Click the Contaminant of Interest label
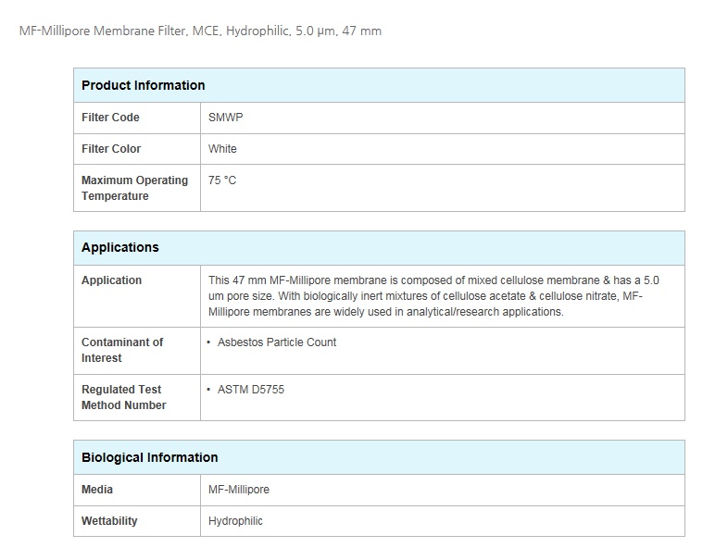The height and width of the screenshot is (560, 728). (x=122, y=350)
